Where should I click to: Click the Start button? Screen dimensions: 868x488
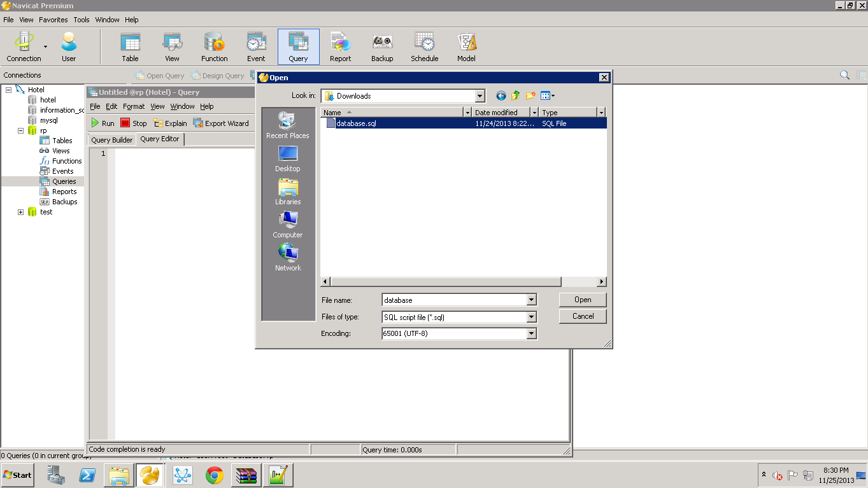[18, 475]
